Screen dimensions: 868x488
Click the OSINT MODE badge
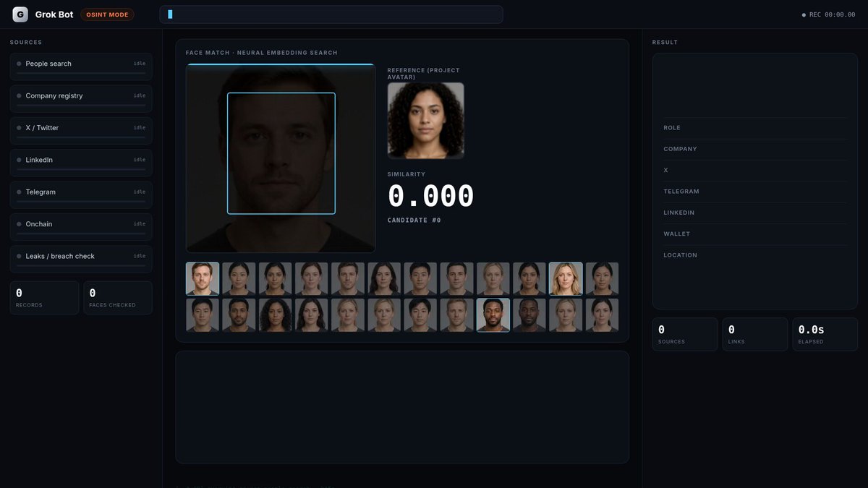click(107, 14)
